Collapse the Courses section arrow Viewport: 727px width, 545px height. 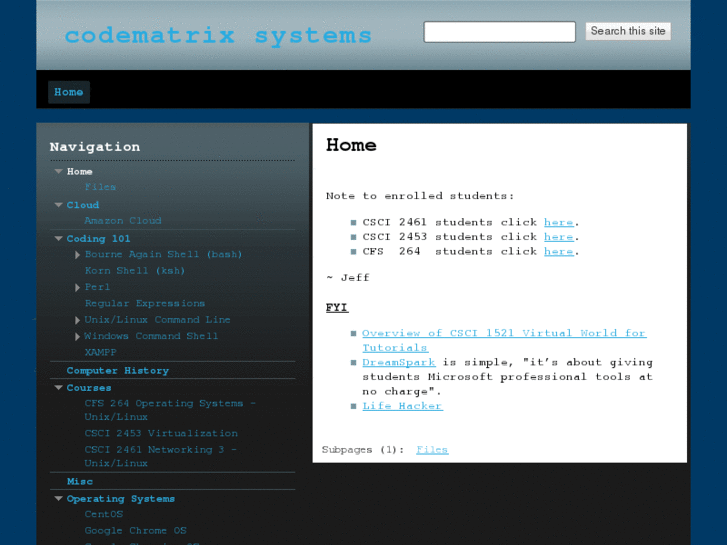(58, 388)
